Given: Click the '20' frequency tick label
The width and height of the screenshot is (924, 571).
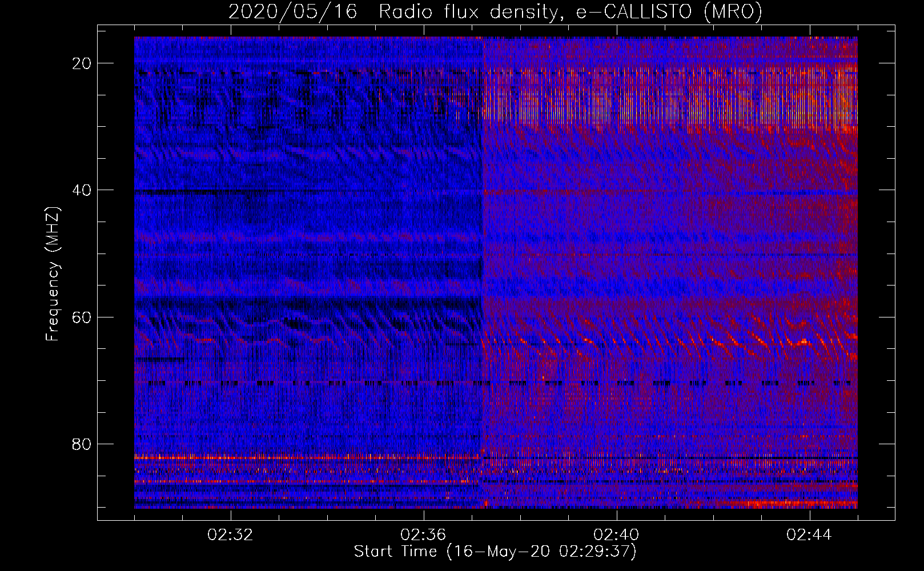Looking at the screenshot, I should (82, 63).
